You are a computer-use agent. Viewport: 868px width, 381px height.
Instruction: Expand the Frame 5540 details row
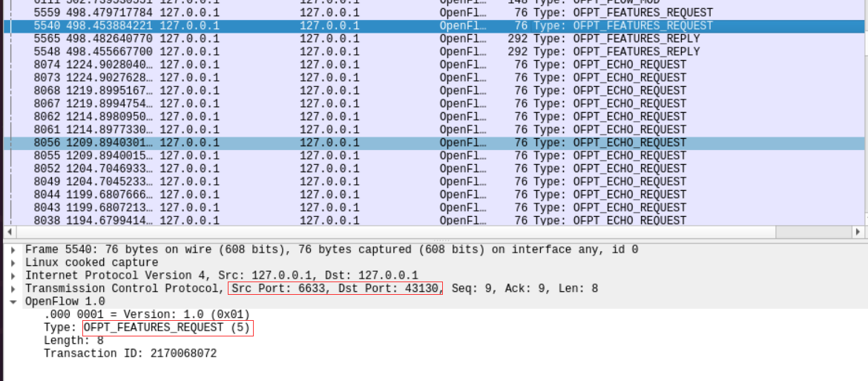point(13,250)
